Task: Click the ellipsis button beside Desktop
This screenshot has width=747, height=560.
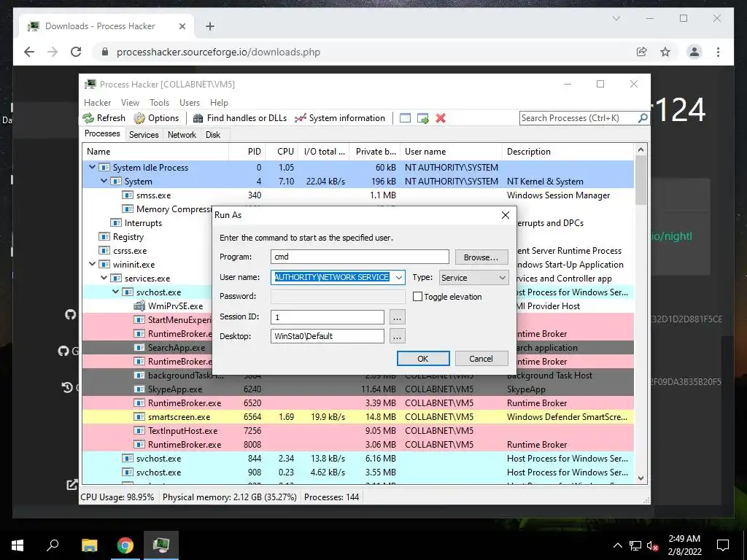Action: [x=398, y=336]
